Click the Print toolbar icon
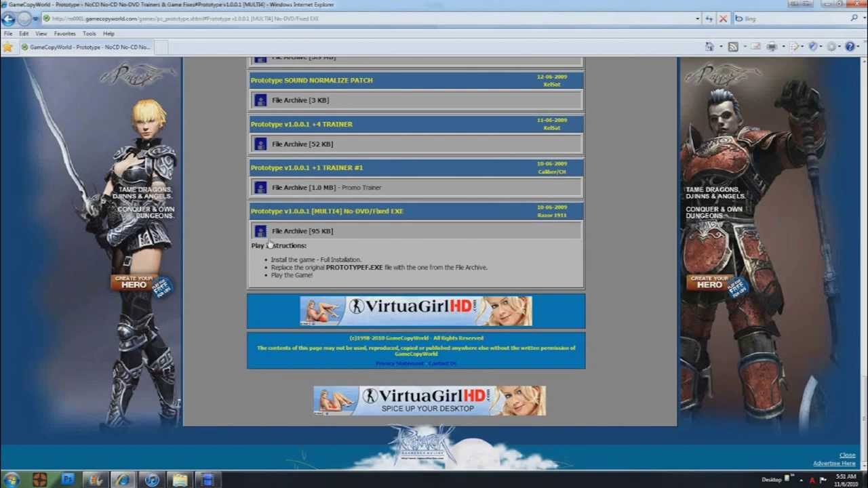868x488 pixels. click(x=772, y=47)
